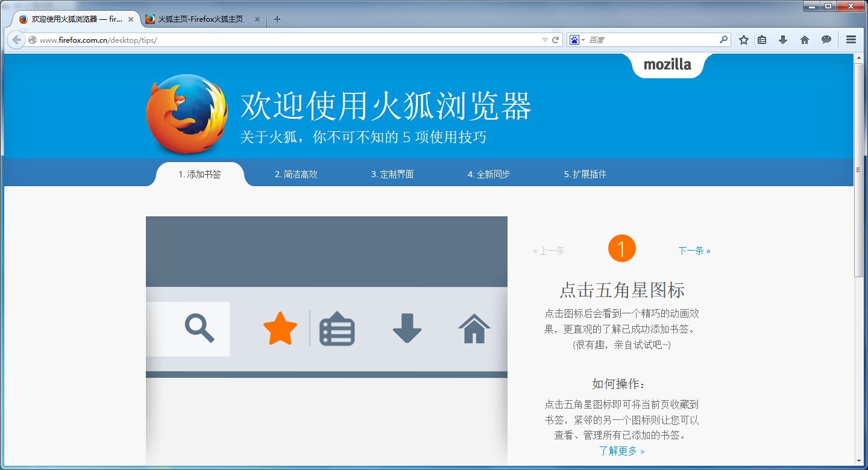
Task: Bookmark this page with star icon
Action: click(x=744, y=40)
